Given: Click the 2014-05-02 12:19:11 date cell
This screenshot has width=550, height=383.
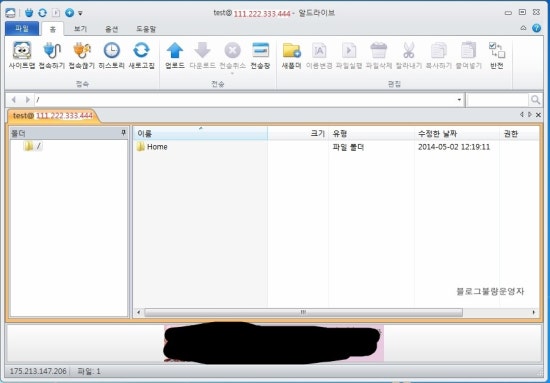Looking at the screenshot, I should pos(454,147).
